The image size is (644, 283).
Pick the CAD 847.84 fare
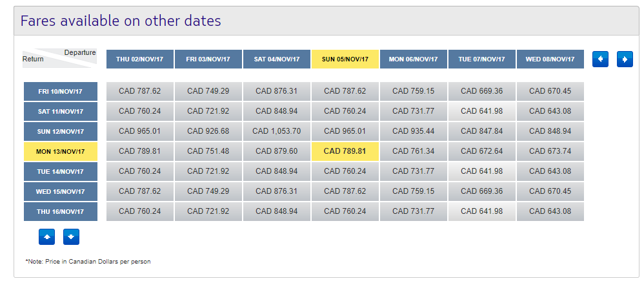click(482, 132)
